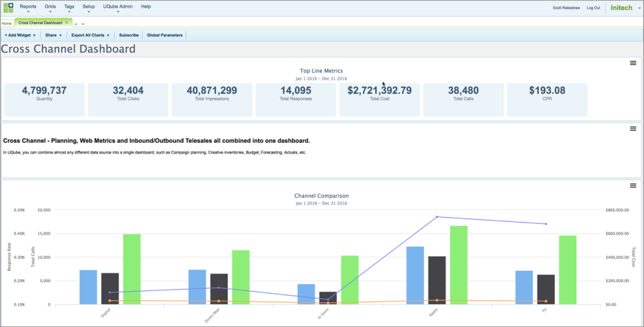Click the UQube logo icon
The width and height of the screenshot is (644, 327).
point(8,8)
